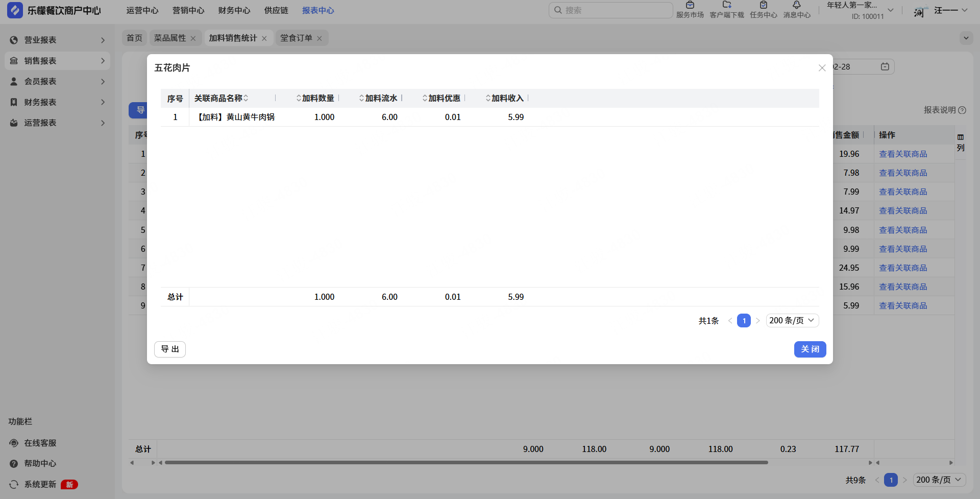The height and width of the screenshot is (499, 980).
Task: Open store selector 年轻人第一家 dropdown
Action: (x=860, y=10)
